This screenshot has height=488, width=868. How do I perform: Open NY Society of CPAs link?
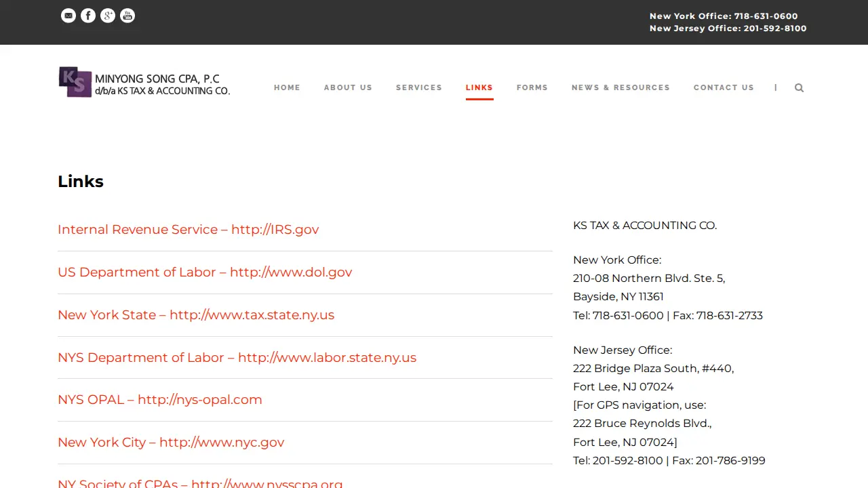pyautogui.click(x=200, y=483)
